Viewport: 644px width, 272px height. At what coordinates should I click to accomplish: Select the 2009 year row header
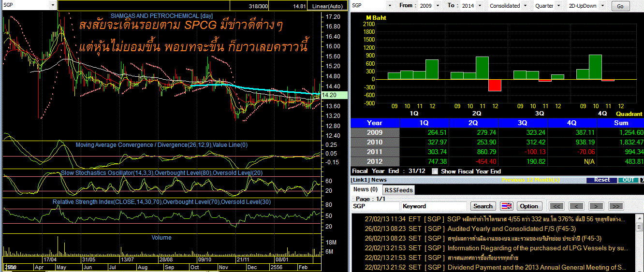click(375, 132)
